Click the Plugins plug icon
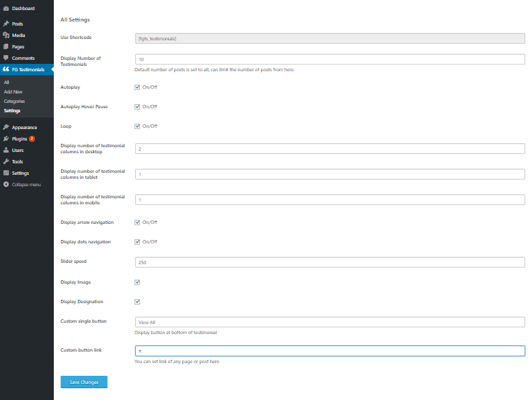 tap(6, 138)
